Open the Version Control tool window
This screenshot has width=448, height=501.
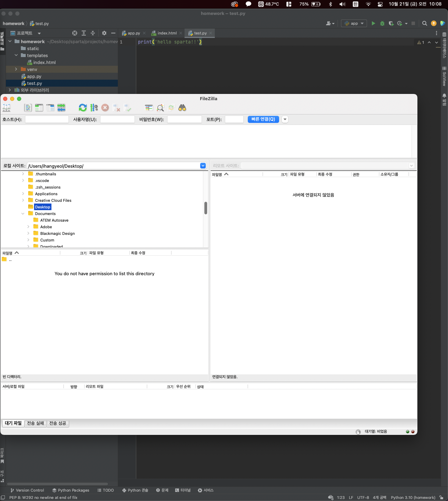(x=27, y=490)
